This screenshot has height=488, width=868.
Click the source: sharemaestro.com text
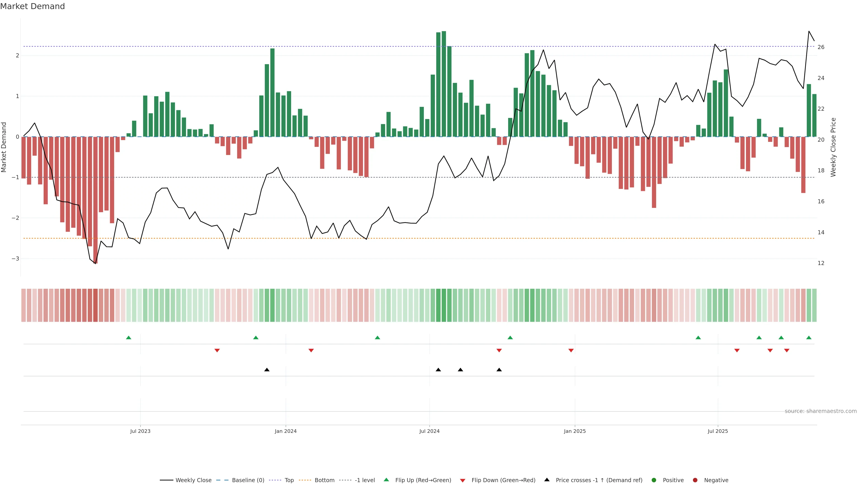tap(821, 411)
